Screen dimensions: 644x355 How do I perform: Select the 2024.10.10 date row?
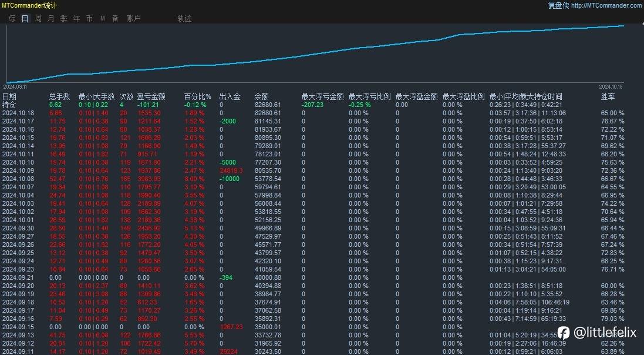pos(18,162)
